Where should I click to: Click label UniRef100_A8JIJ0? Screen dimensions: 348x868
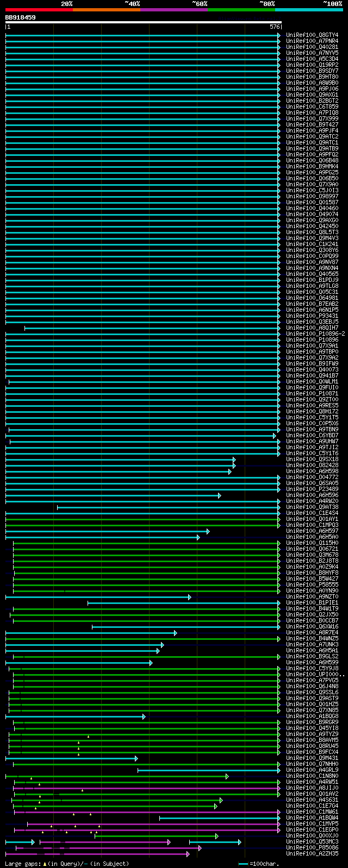[x=312, y=788]
